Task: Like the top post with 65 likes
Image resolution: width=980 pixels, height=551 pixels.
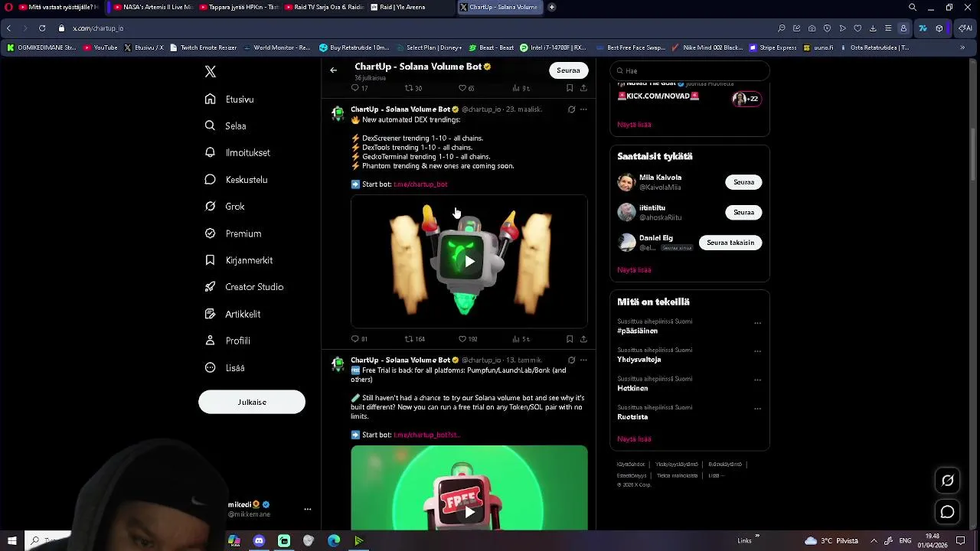Action: coord(466,88)
